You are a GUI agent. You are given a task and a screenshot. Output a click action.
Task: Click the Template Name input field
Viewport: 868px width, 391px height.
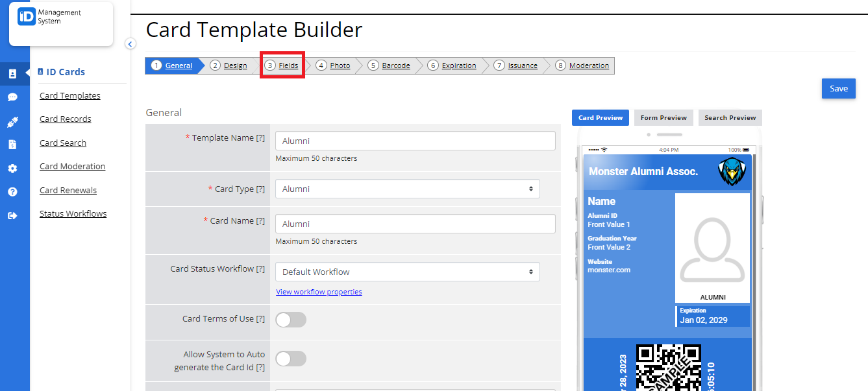[415, 141]
